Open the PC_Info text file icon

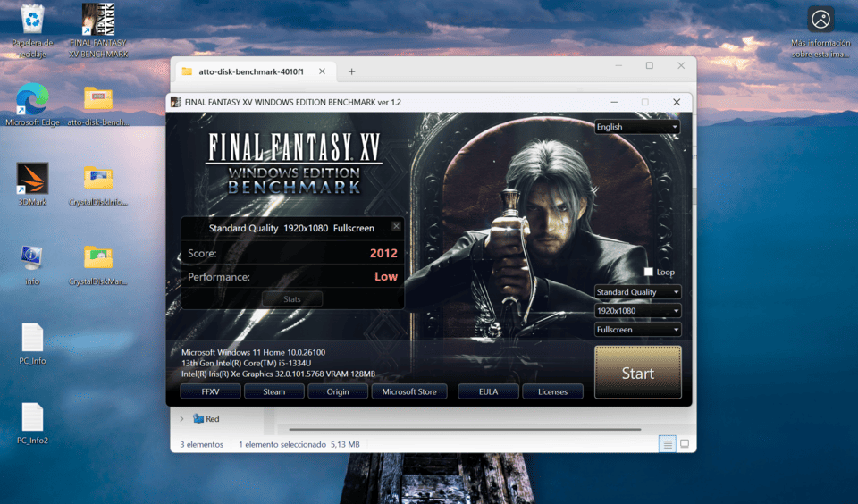pyautogui.click(x=32, y=338)
